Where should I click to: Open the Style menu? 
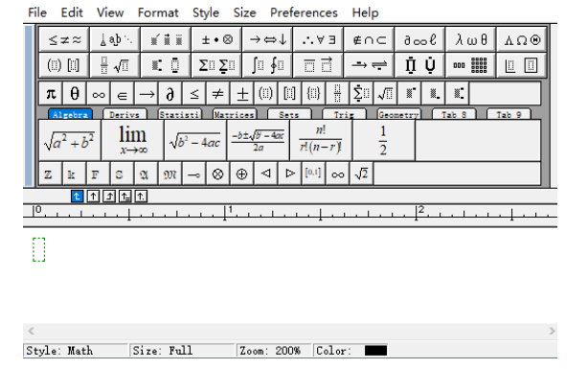206,12
